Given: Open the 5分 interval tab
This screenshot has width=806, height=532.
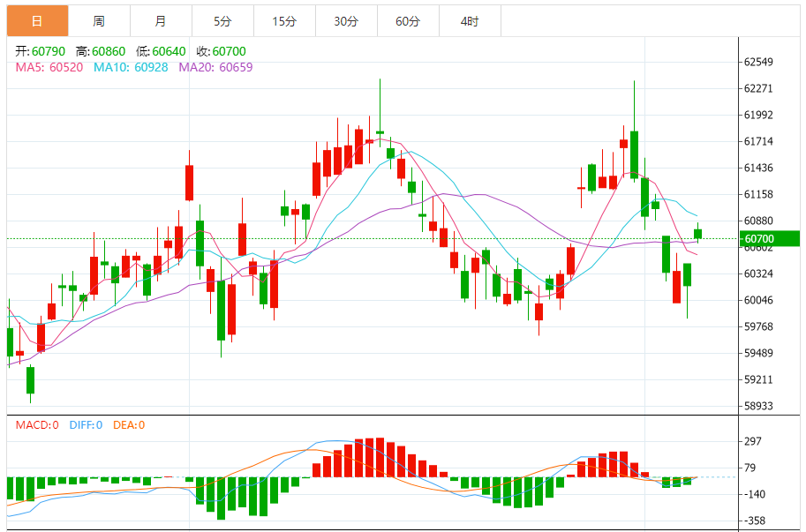Looking at the screenshot, I should click(x=222, y=21).
